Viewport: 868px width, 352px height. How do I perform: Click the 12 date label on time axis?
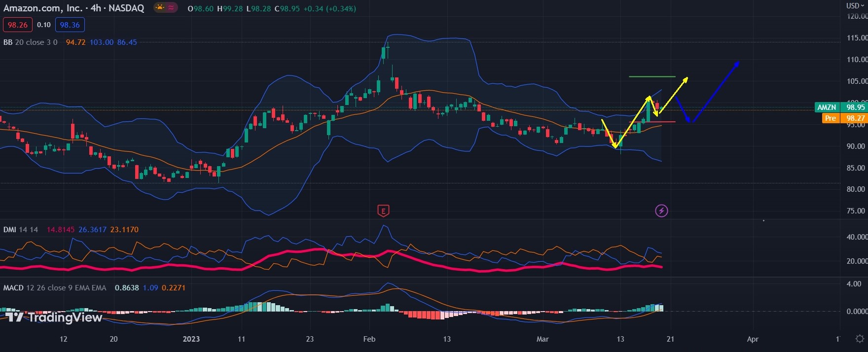[x=63, y=339]
